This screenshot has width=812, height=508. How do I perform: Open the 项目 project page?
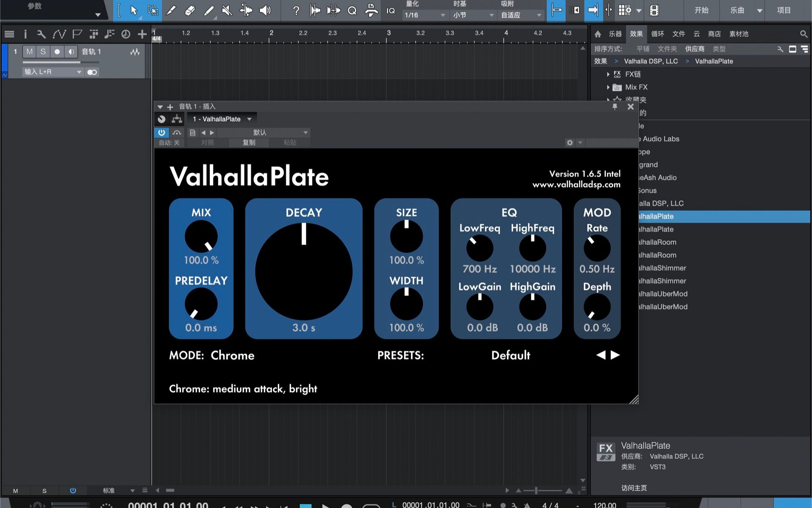[784, 10]
